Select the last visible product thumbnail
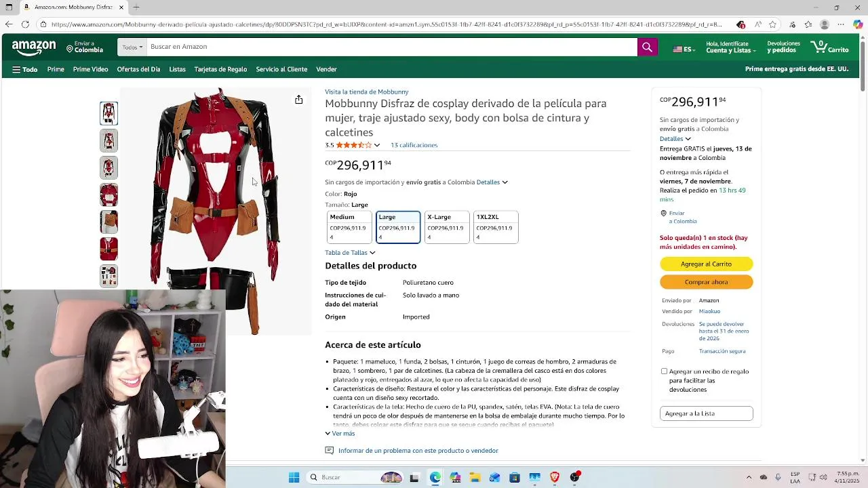This screenshot has height=488, width=868. click(108, 276)
